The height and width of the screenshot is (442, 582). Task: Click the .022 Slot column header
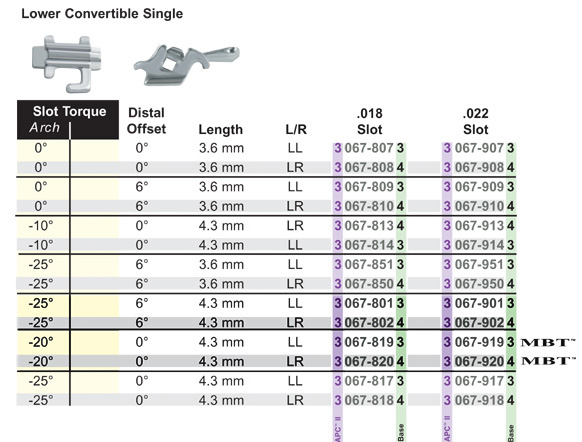(x=475, y=121)
